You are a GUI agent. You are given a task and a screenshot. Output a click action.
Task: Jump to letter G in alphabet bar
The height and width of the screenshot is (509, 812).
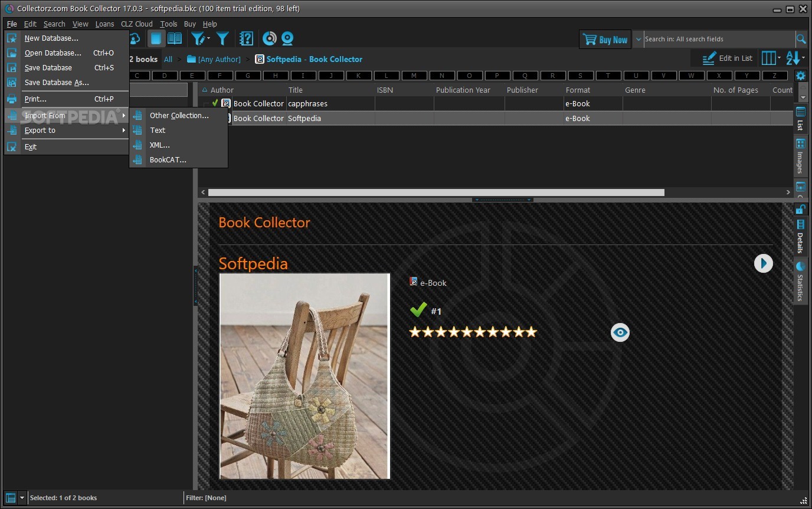(x=248, y=76)
